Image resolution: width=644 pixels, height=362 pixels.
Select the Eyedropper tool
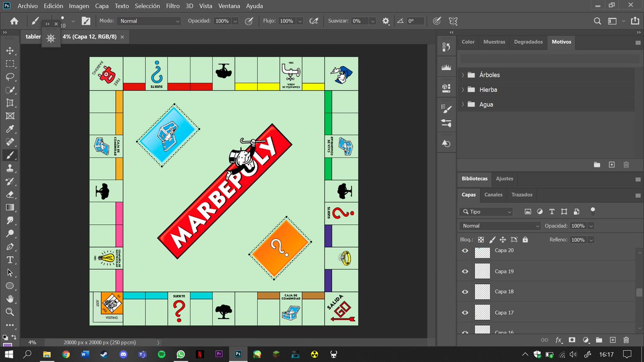pos(10,129)
